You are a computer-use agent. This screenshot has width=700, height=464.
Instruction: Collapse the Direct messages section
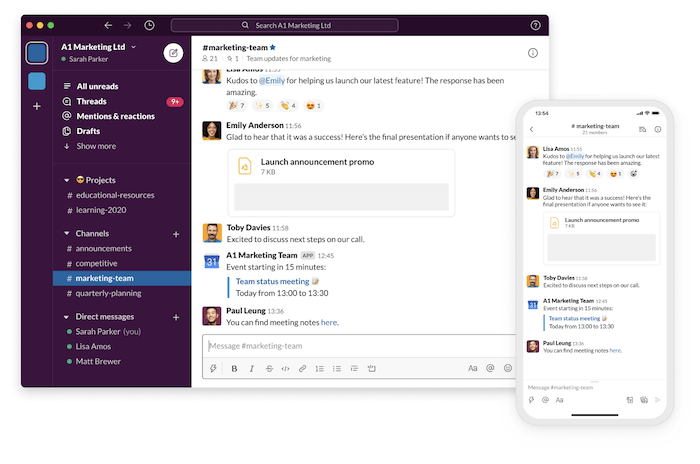(67, 317)
